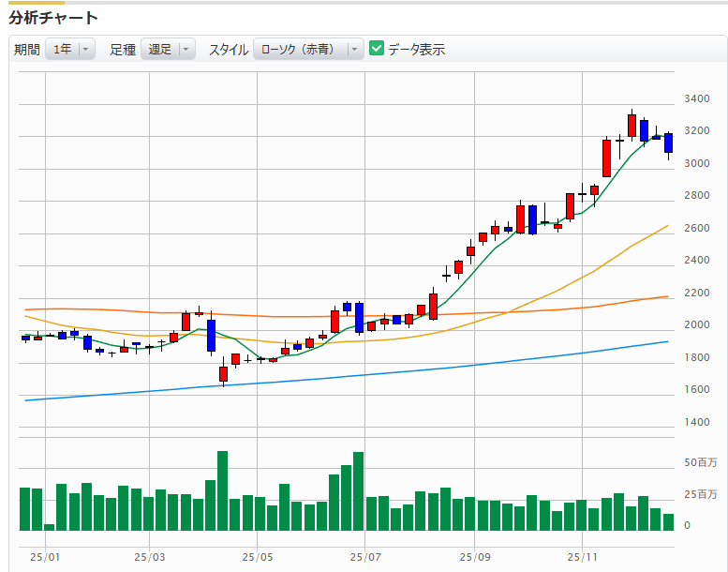
Task: Expand the 足種 dropdown set to 週足
Action: click(168, 50)
